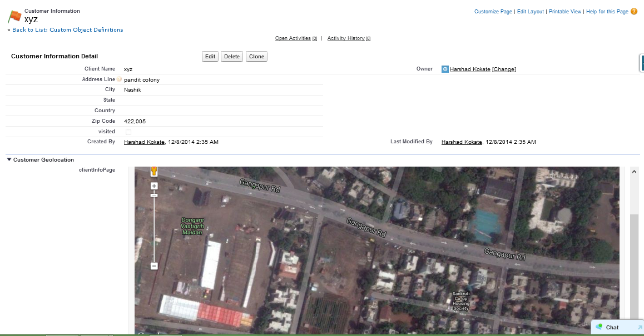Screen dimensions: 644x336
Task: Click the map zoom slider track
Action: pyautogui.click(x=154, y=228)
